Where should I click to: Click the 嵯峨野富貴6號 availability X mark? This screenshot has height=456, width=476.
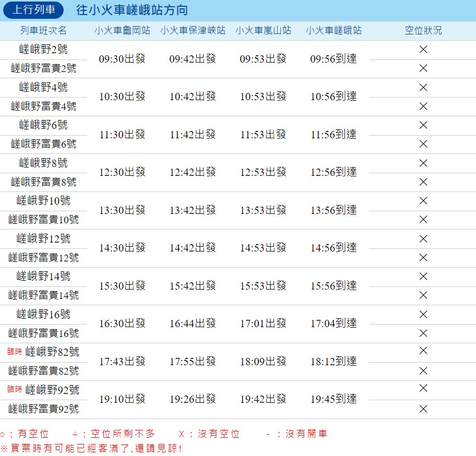click(x=423, y=144)
